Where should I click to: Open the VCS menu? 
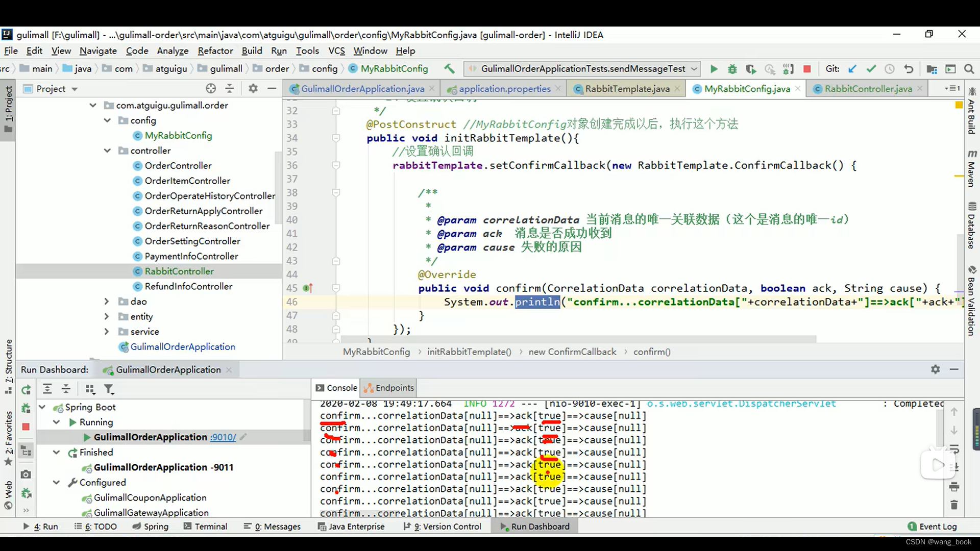[336, 51]
